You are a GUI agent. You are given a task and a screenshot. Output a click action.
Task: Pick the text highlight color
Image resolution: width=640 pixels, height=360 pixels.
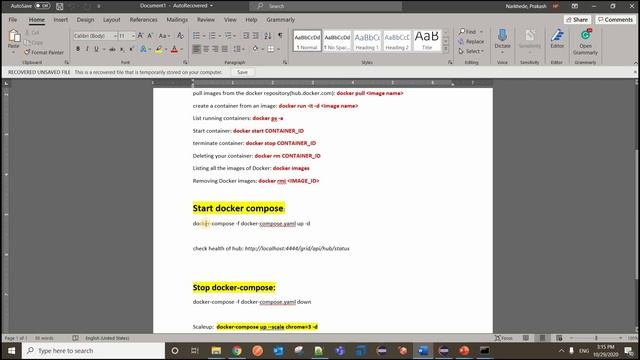[159, 49]
